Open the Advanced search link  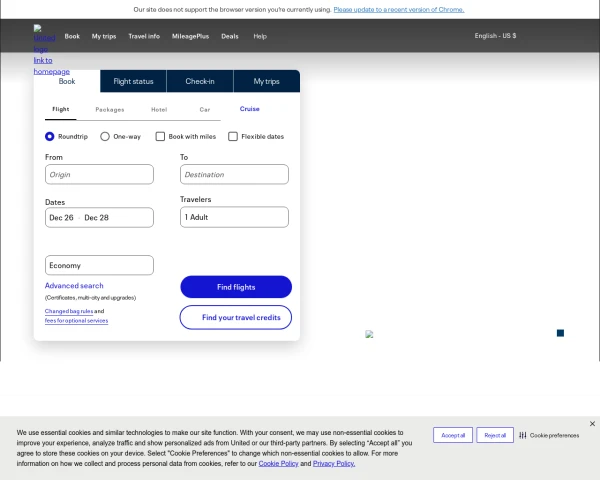(x=74, y=286)
